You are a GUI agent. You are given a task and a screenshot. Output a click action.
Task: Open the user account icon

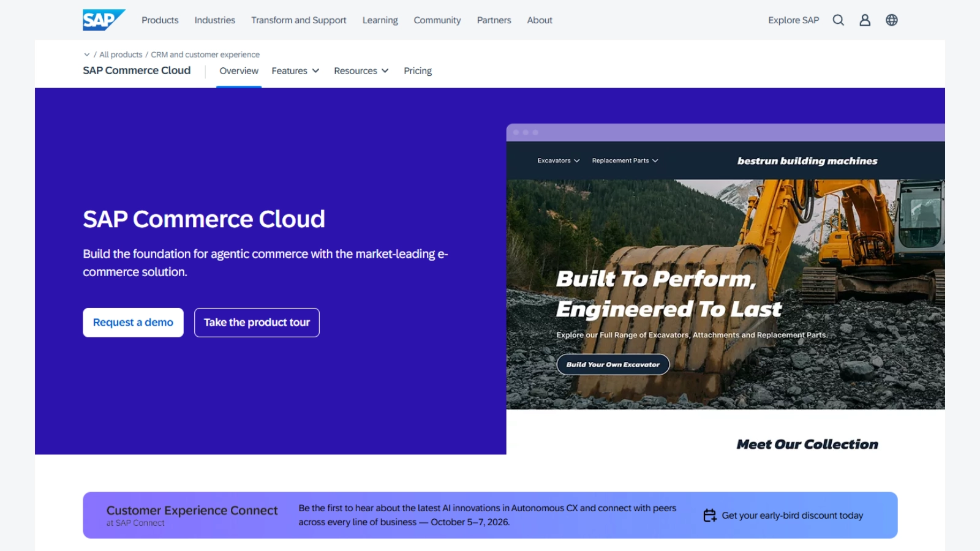[865, 20]
